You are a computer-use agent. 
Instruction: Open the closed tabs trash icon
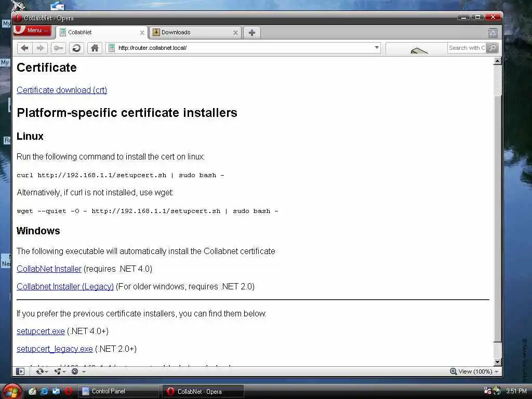pos(493,33)
